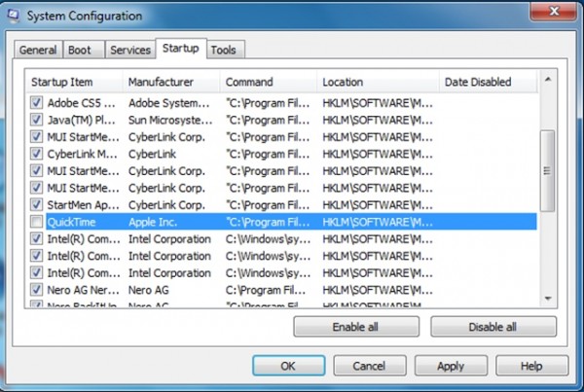The image size is (584, 392).
Task: Toggle the StartMen Ap... item checkbox
Action: (x=37, y=204)
